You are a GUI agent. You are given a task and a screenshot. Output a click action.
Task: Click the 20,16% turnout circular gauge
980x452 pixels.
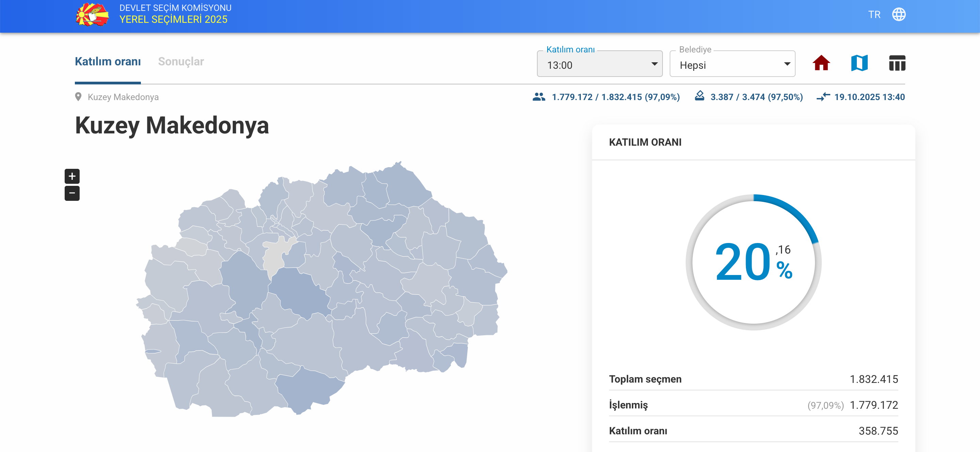(753, 262)
